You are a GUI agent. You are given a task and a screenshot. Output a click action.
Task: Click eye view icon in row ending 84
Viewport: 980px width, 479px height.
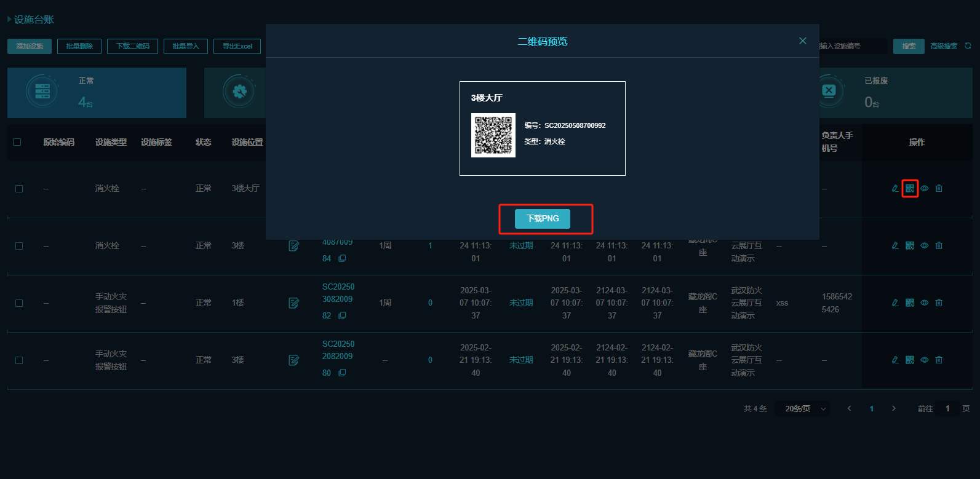point(925,245)
